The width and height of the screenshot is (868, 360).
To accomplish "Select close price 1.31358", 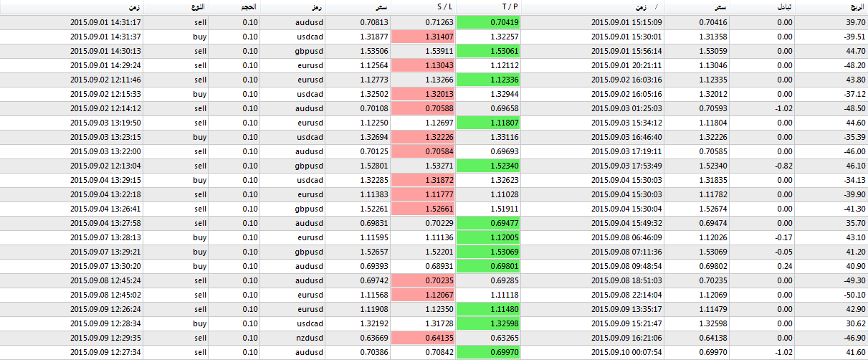I will pos(713,37).
